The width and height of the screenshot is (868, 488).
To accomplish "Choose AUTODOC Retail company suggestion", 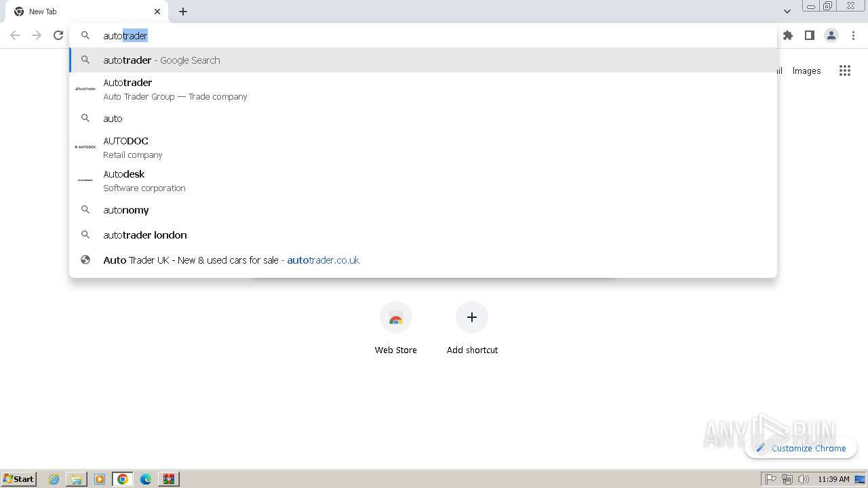I will click(x=423, y=147).
